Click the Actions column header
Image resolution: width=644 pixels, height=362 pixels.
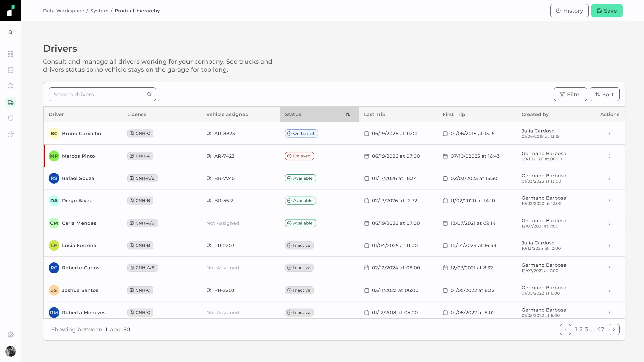tap(610, 114)
